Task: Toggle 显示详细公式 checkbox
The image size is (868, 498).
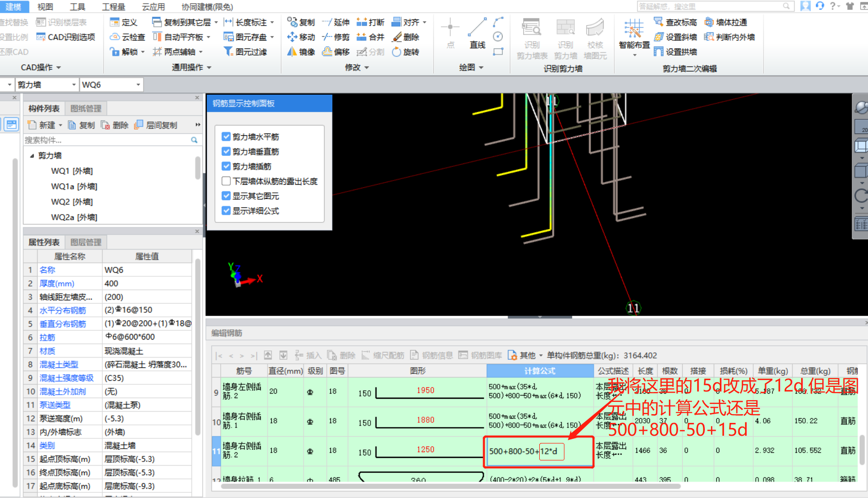Action: [226, 211]
